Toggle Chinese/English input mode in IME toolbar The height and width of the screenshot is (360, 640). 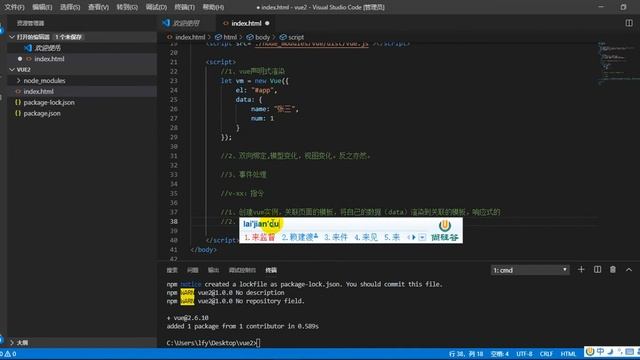[x=600, y=351]
